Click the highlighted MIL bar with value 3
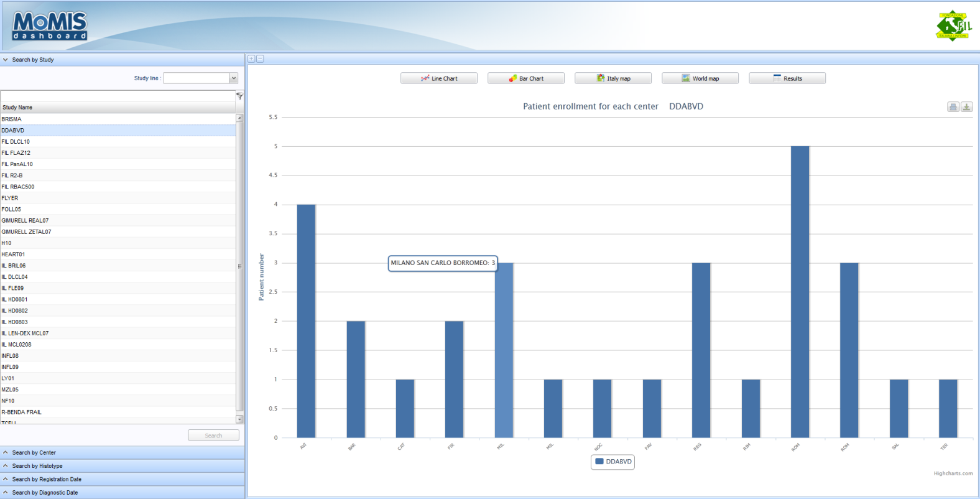980x499 pixels. click(x=504, y=350)
